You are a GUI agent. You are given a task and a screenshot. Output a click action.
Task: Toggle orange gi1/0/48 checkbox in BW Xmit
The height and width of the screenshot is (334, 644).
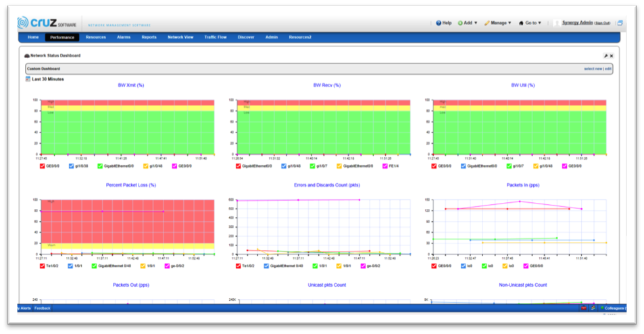coord(146,166)
